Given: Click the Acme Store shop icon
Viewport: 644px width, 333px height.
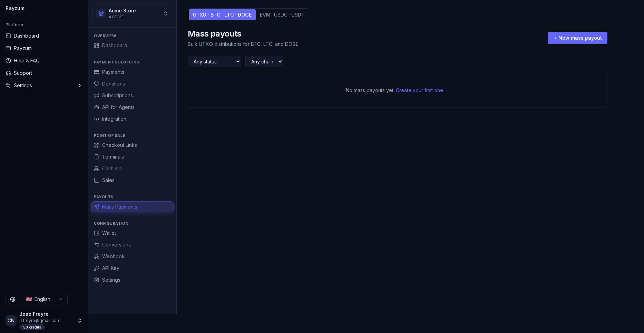Looking at the screenshot, I should (x=101, y=13).
